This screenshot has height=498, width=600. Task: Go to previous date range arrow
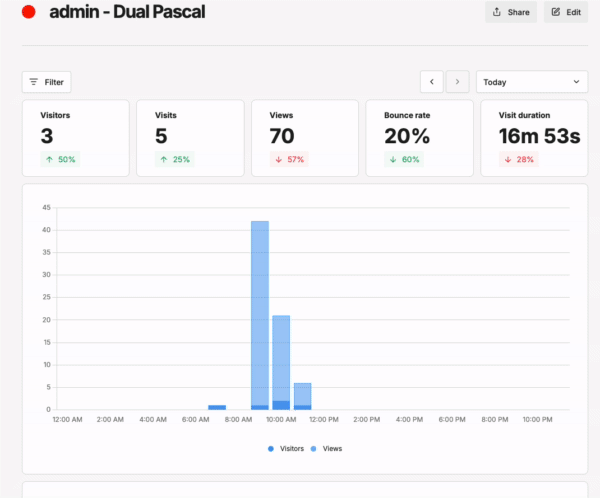point(432,82)
